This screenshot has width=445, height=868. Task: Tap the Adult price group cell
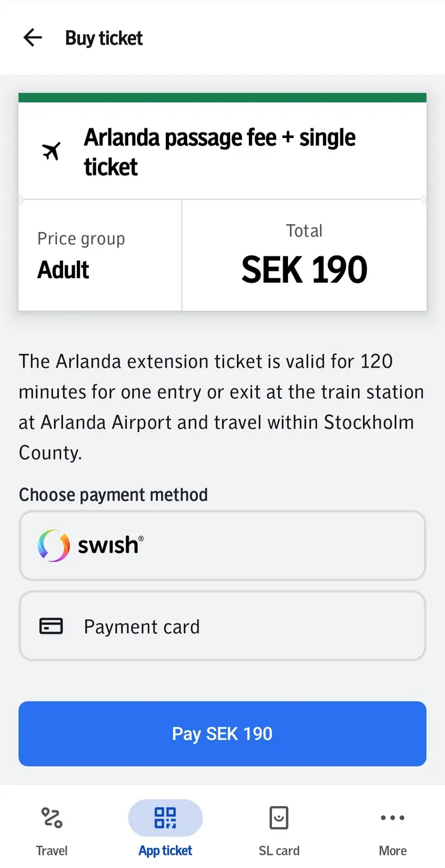click(100, 255)
